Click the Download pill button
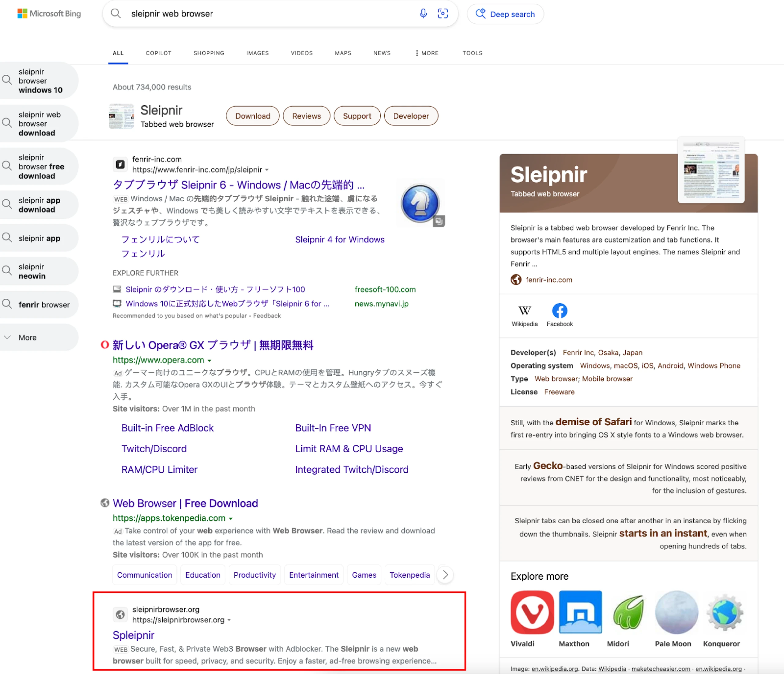Image resolution: width=784 pixels, height=674 pixels. pyautogui.click(x=253, y=116)
